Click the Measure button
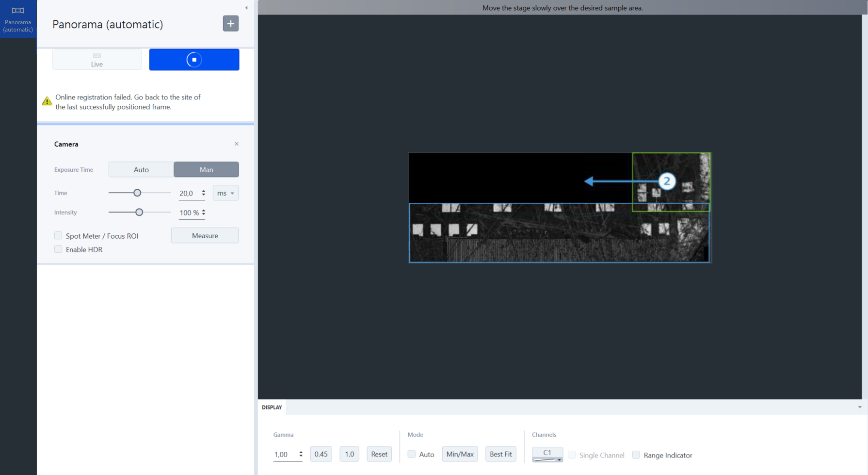The height and width of the screenshot is (475, 868). point(205,235)
